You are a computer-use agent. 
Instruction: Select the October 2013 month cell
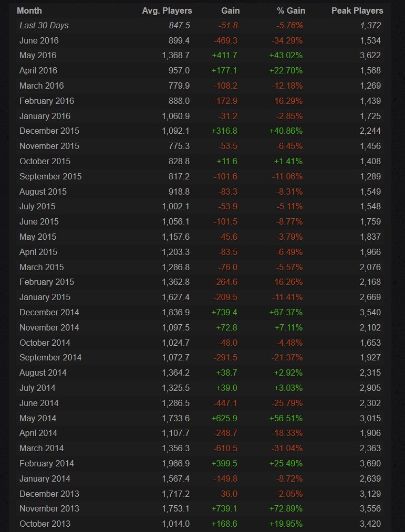click(x=45, y=524)
